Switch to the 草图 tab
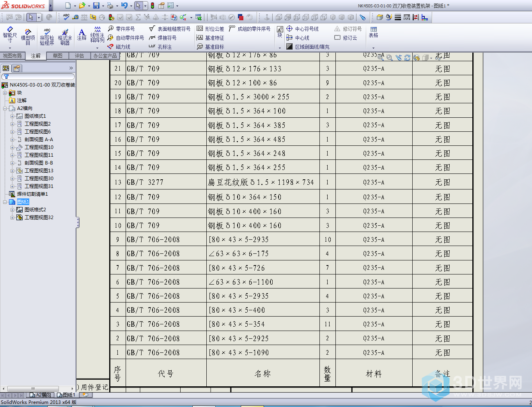 point(58,56)
